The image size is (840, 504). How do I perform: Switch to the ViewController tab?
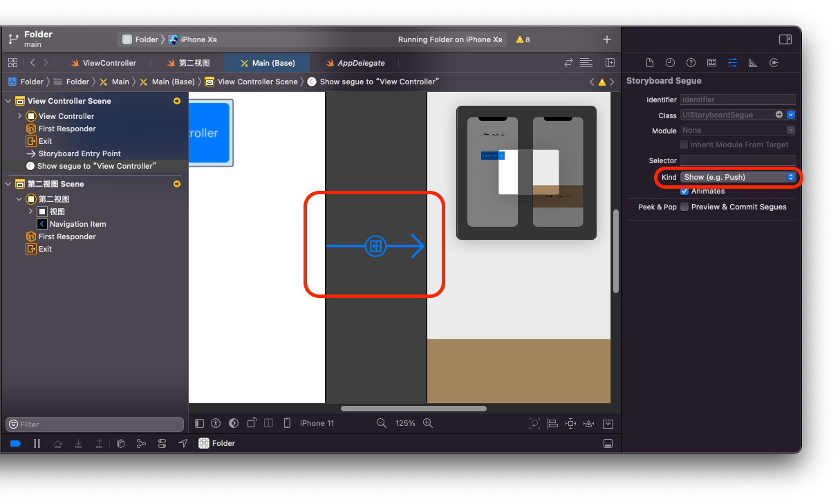point(103,63)
